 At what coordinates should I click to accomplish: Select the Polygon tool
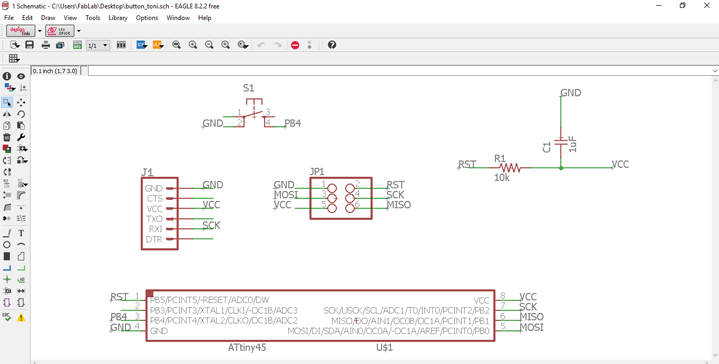point(21,256)
